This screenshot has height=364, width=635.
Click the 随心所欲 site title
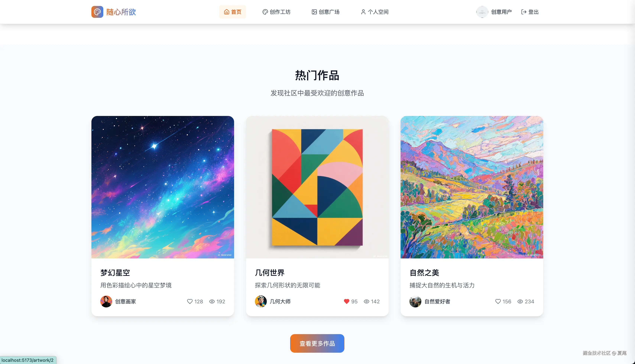point(121,12)
